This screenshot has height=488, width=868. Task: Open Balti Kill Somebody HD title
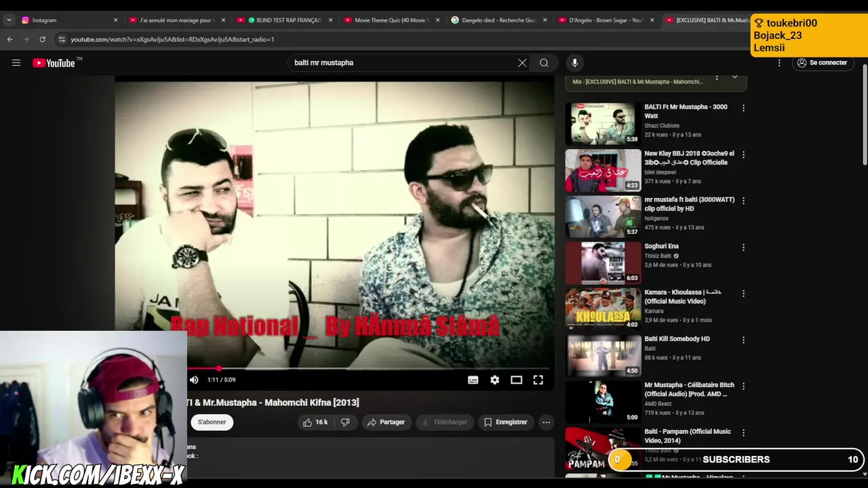click(x=677, y=339)
